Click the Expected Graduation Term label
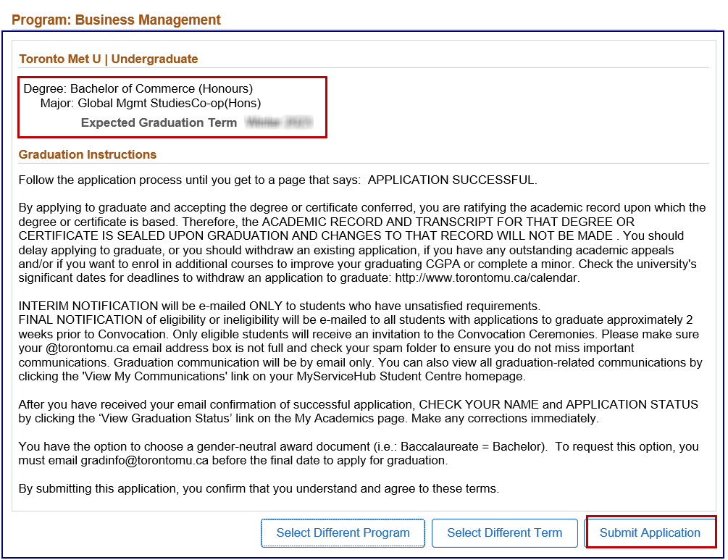728x560 pixels. coord(159,122)
